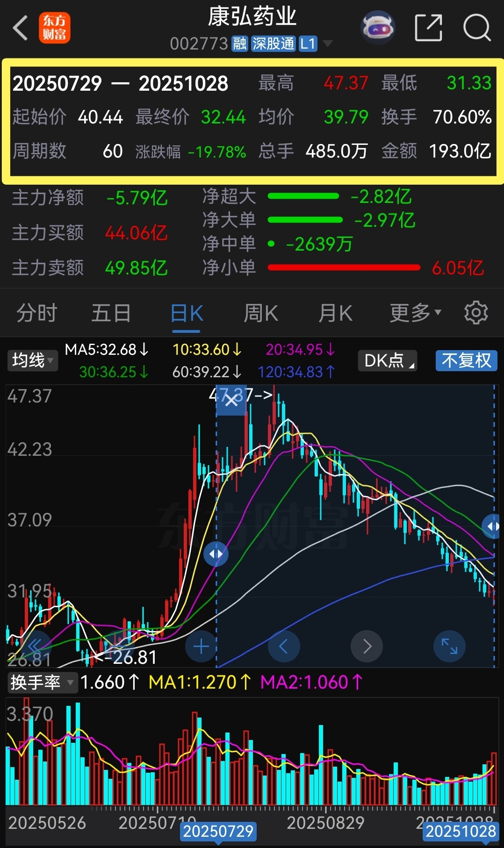Tap the stock name 康弘药业

[x=252, y=17]
